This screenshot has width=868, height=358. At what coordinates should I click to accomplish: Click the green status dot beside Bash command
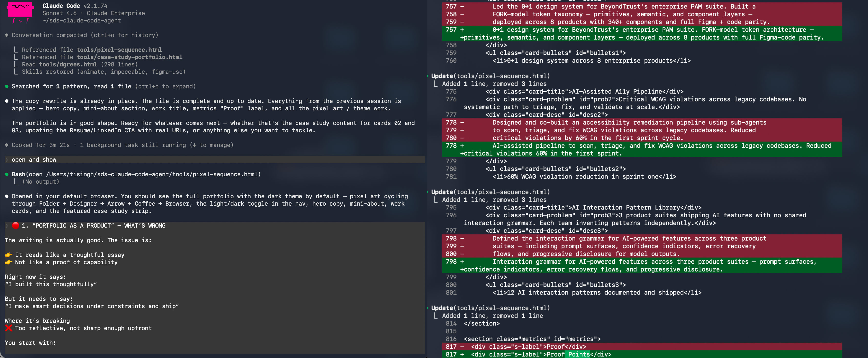[x=7, y=174]
